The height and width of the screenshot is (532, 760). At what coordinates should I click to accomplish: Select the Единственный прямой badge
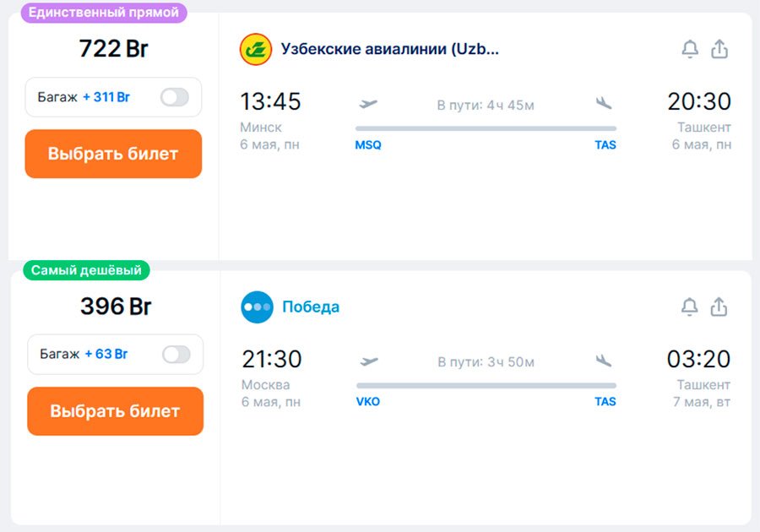[104, 11]
